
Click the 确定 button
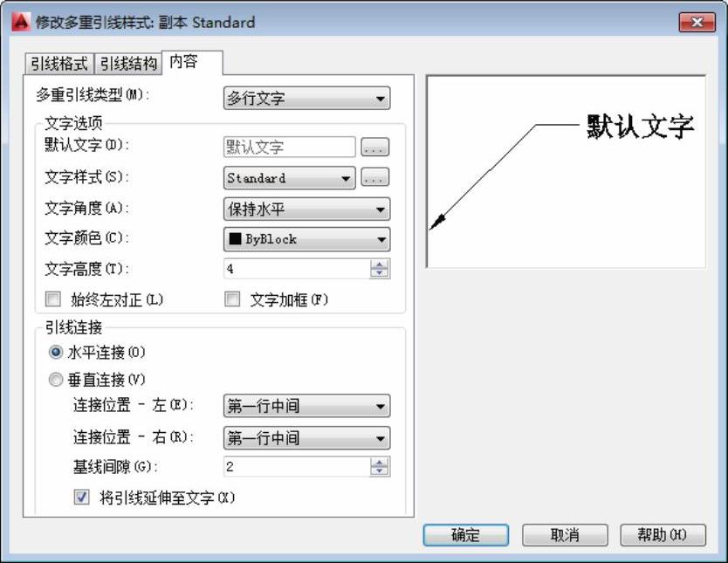[465, 535]
